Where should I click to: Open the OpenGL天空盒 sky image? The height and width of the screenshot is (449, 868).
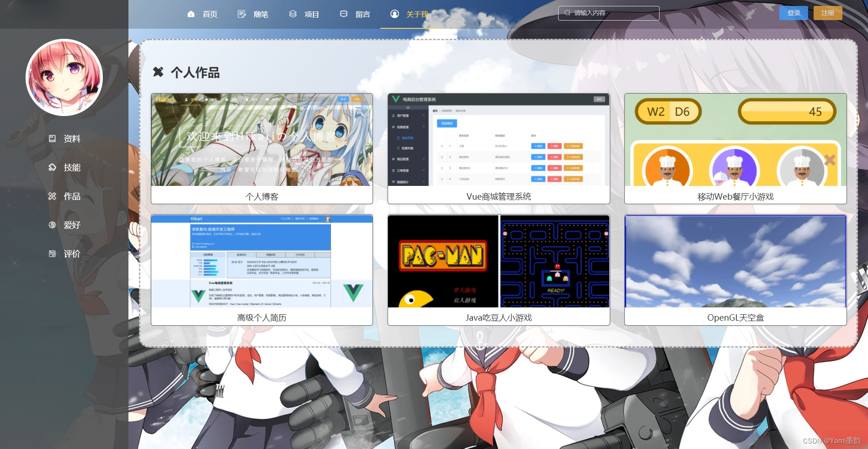pos(735,261)
